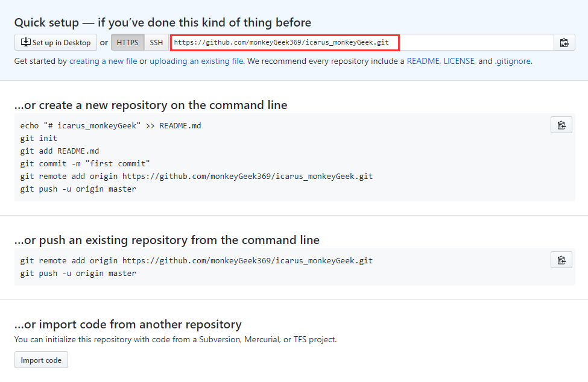Image resolution: width=588 pixels, height=382 pixels.
Task: Click the repository URL input field
Action: point(361,42)
